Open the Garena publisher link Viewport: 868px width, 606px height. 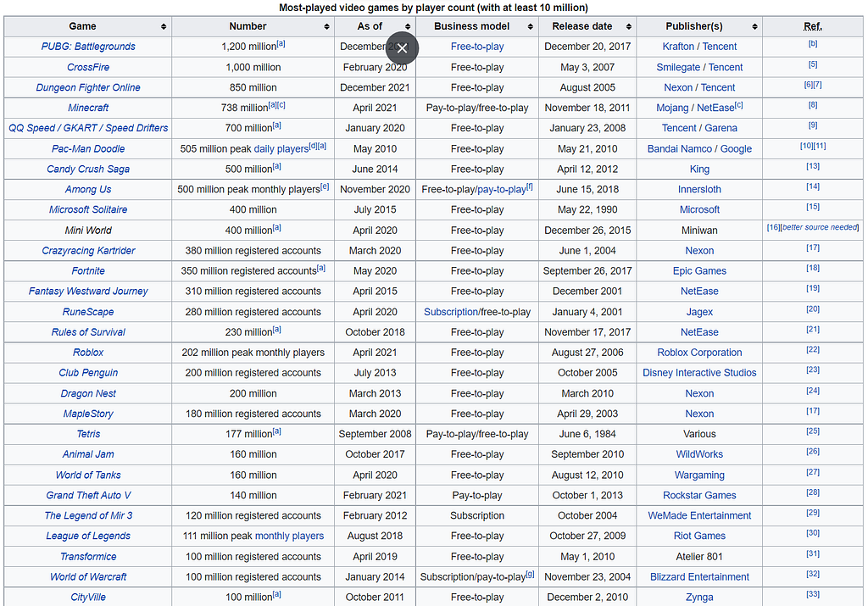pos(721,128)
